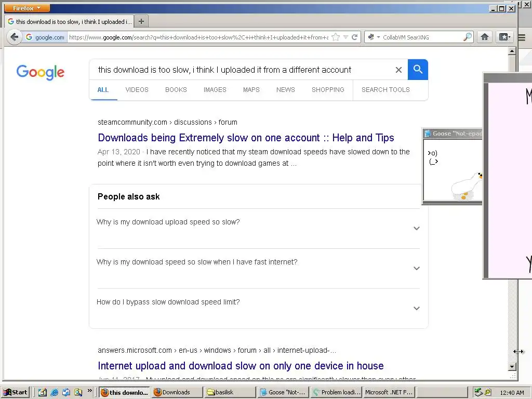The width and height of the screenshot is (532, 399).
Task: Focus the address bar URL field
Action: [198, 37]
